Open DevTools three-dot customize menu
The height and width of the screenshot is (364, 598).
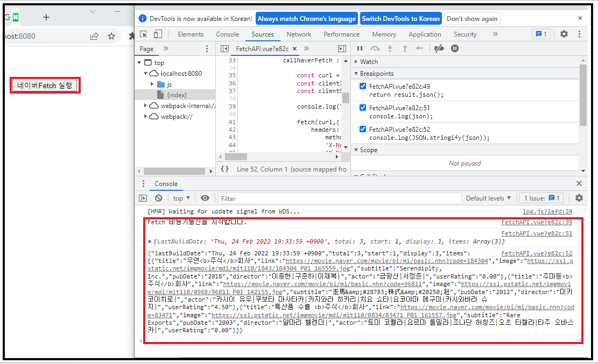pos(579,34)
